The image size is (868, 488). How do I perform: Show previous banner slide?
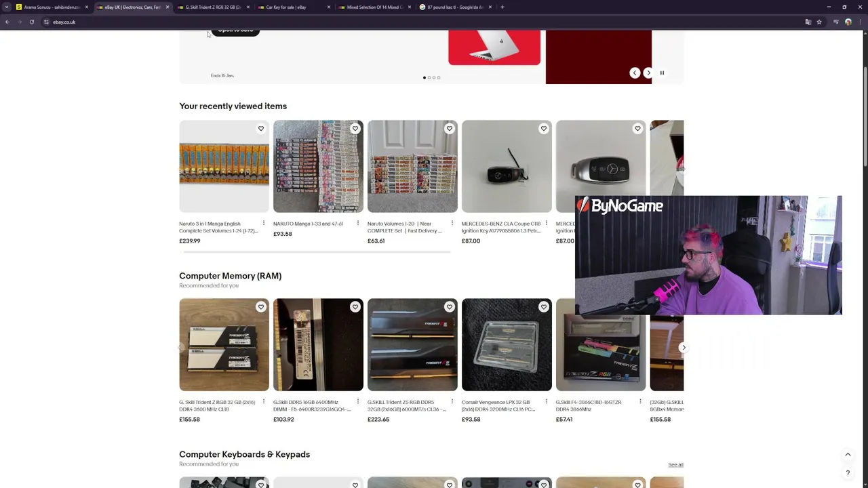(x=635, y=73)
